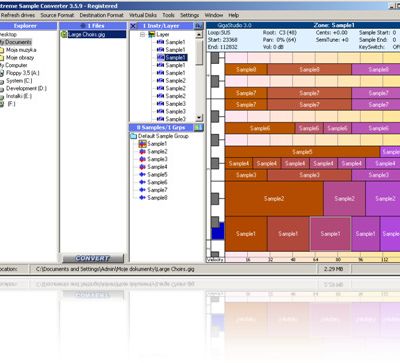Click Sample1 icon in Default Sample Group
This screenshot has height=363, width=400.
143,144
